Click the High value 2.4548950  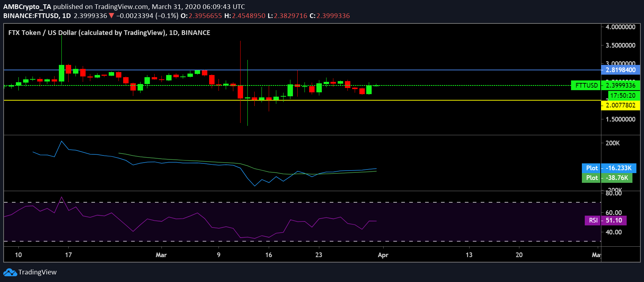point(248,16)
